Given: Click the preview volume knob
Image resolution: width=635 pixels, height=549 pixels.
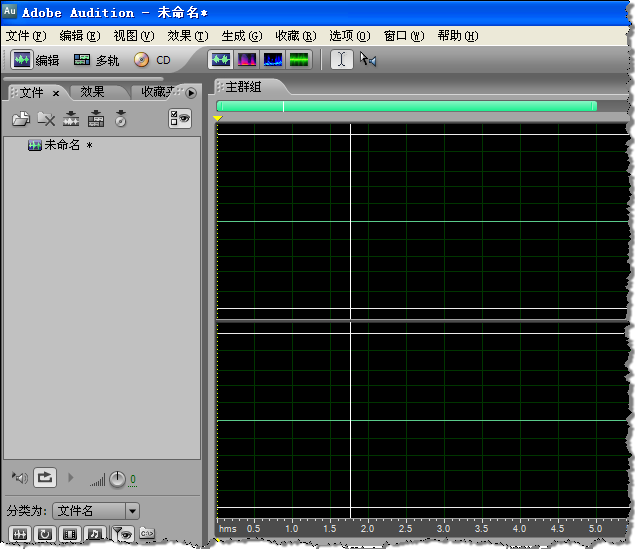Looking at the screenshot, I should coord(117,479).
